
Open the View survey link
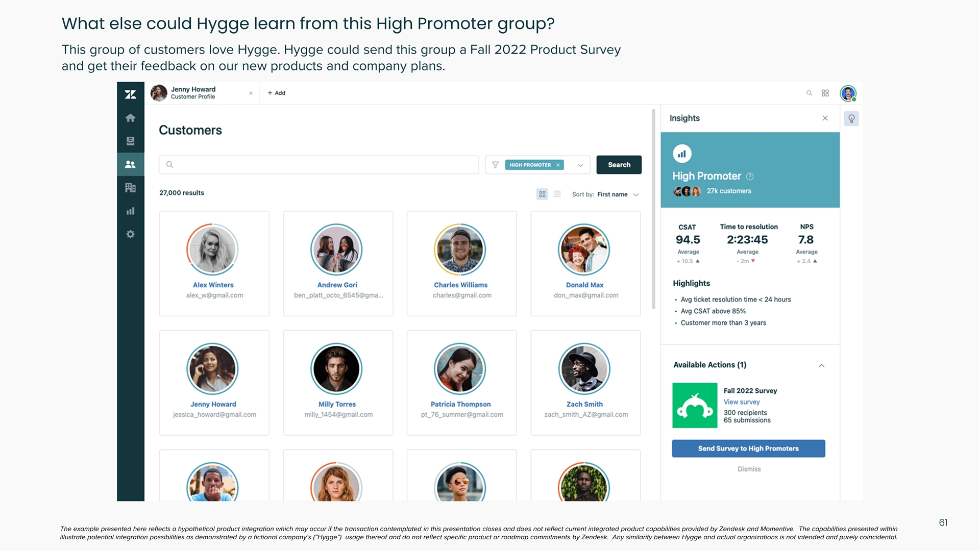pos(741,402)
